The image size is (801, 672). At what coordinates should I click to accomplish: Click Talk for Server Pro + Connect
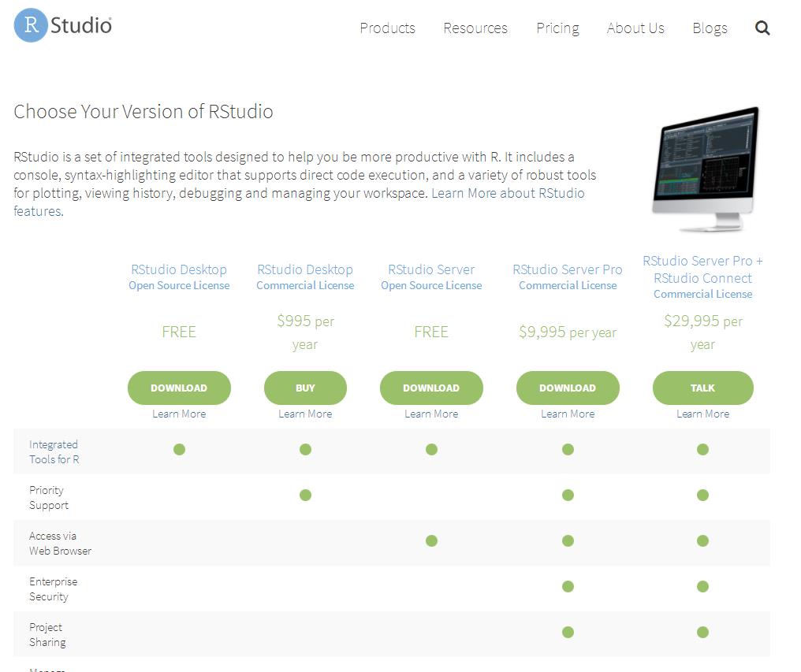(x=702, y=388)
